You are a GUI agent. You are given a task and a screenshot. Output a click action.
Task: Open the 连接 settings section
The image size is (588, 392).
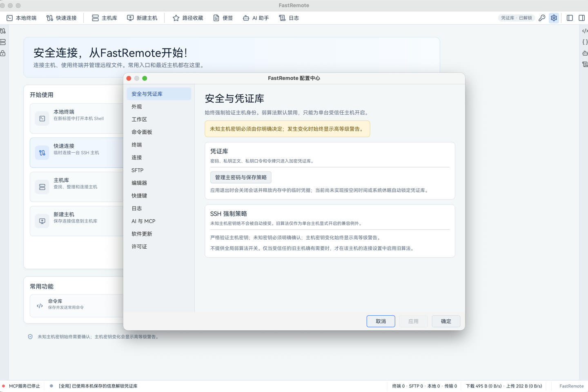coord(159,157)
